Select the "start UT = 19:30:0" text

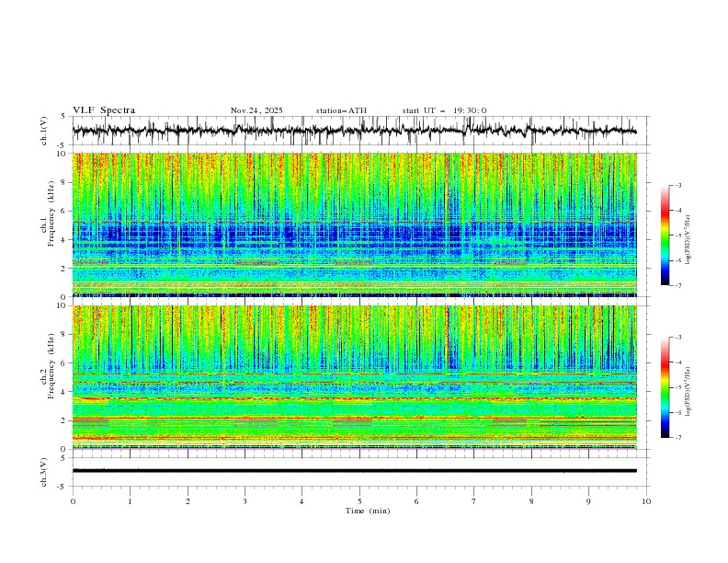(444, 110)
